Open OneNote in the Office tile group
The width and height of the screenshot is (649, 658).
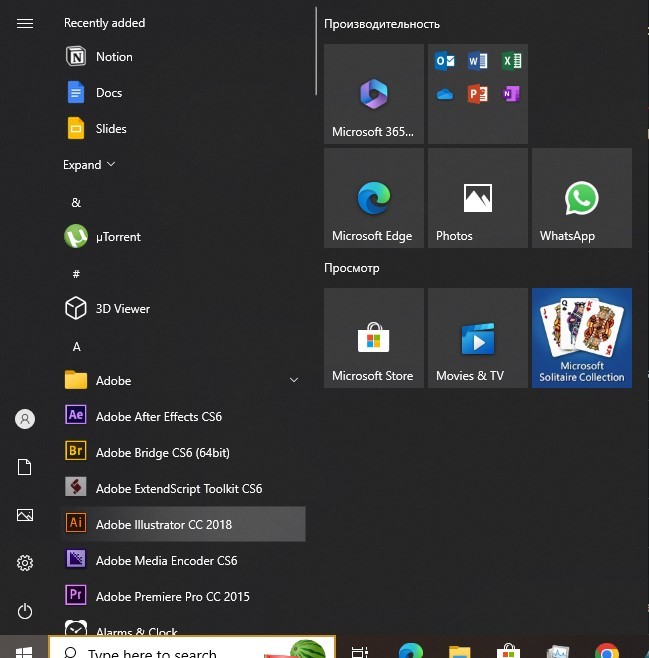coord(511,94)
